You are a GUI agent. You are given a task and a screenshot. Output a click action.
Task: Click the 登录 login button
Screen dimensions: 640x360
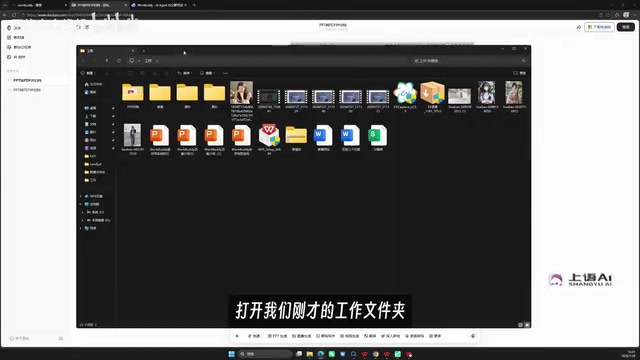click(x=626, y=27)
